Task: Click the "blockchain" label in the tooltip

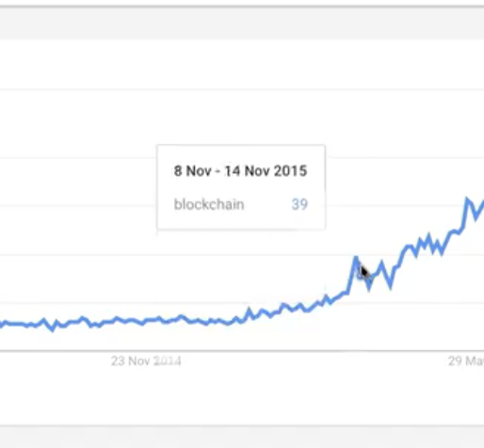Action: click(x=209, y=204)
